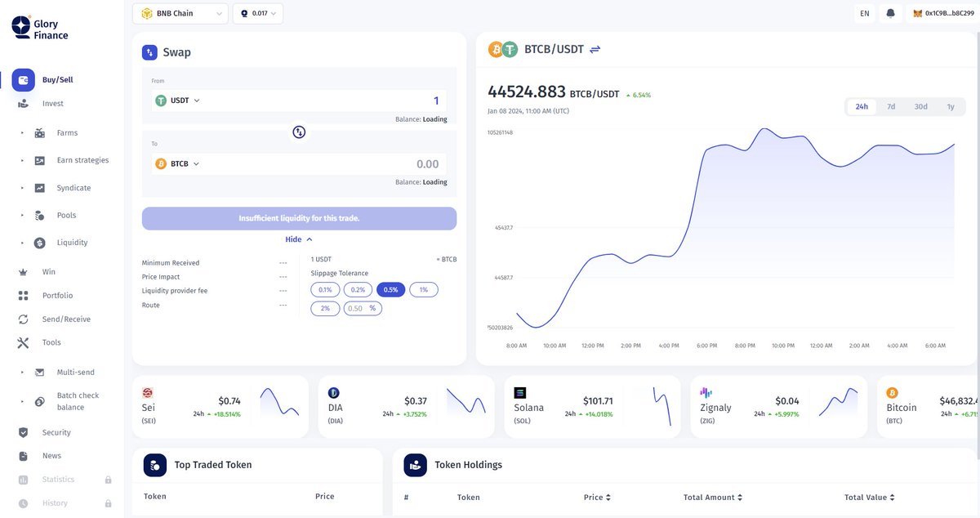Click the Farms sidebar icon

pyautogui.click(x=39, y=133)
